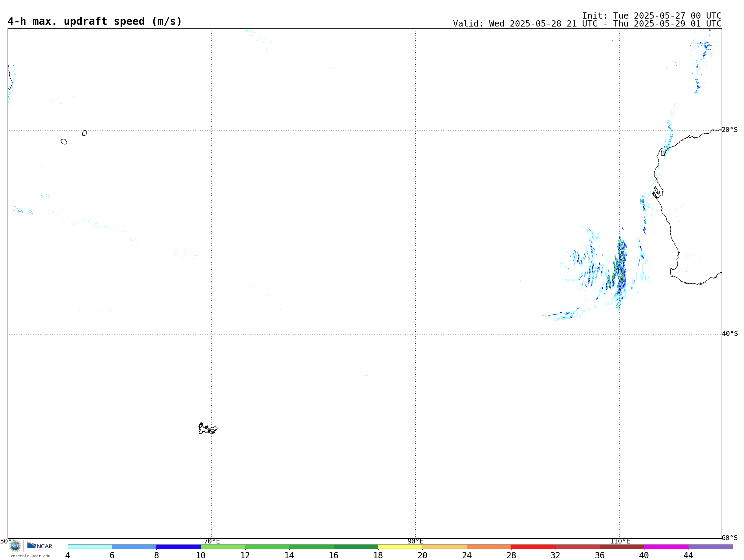Screen dimensions: 744x560
Task: Click the colorbar tick label 32
Action: click(x=556, y=555)
